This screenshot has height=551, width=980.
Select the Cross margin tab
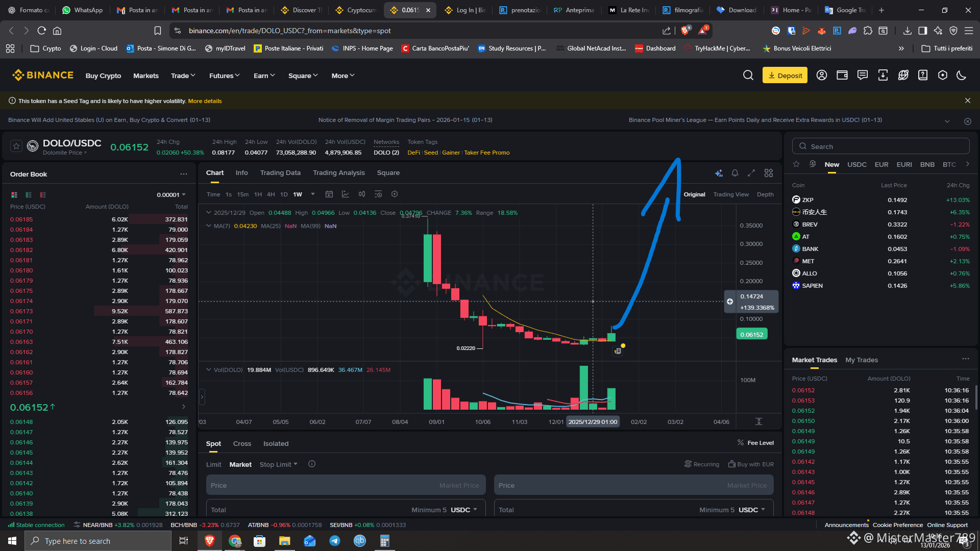(x=242, y=443)
